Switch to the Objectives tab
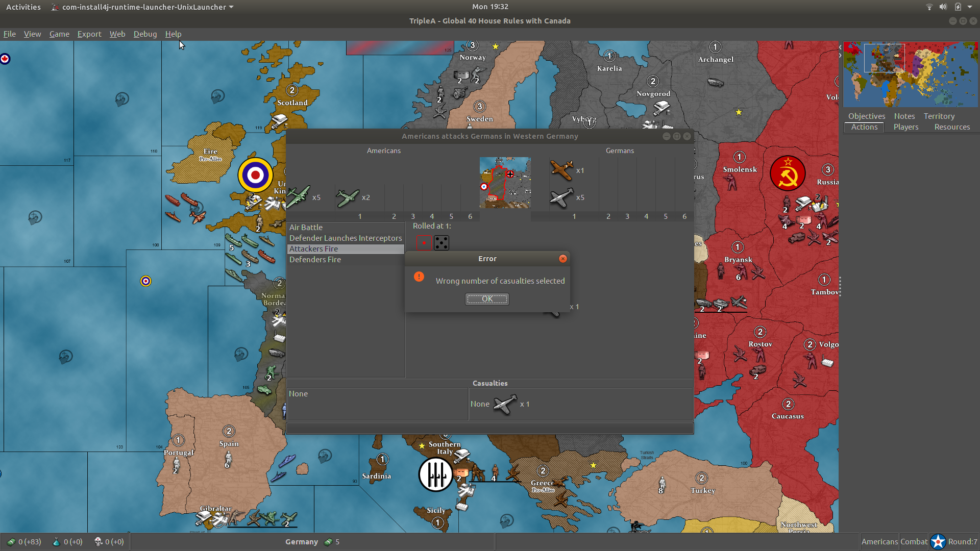 point(867,116)
